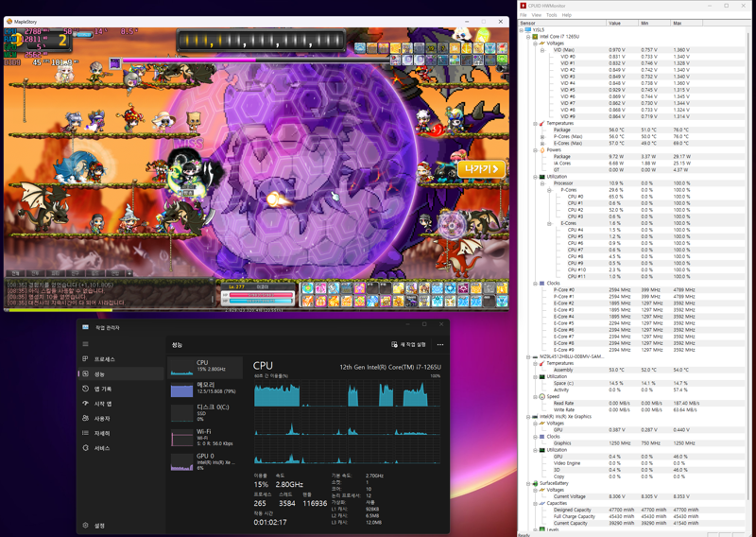Image resolution: width=756 pixels, height=537 pixels.
Task: Collapse the CPU Voltages group
Action: 535,43
